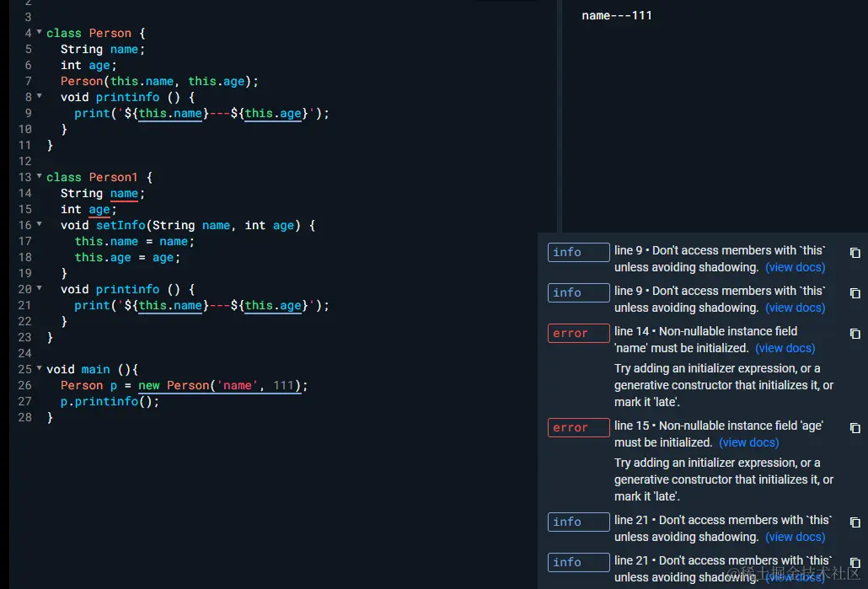Collapse the class Person fold arrow
This screenshot has height=589, width=868.
(x=40, y=32)
